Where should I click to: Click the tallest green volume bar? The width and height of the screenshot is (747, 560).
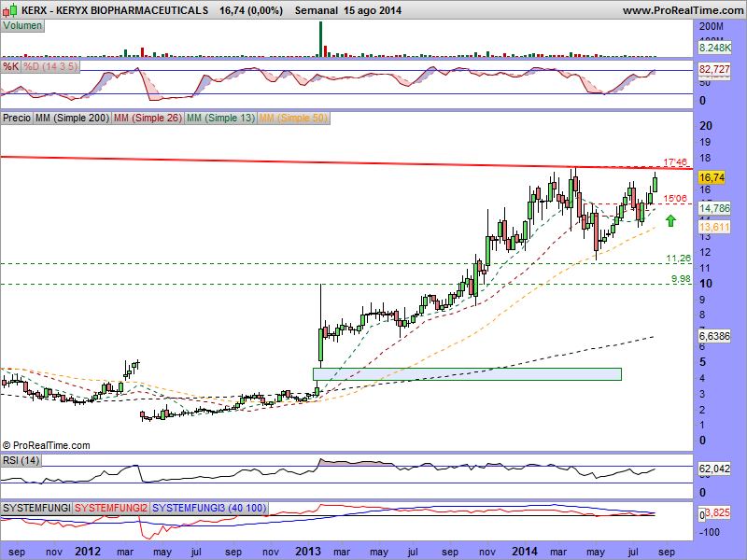tap(320, 39)
